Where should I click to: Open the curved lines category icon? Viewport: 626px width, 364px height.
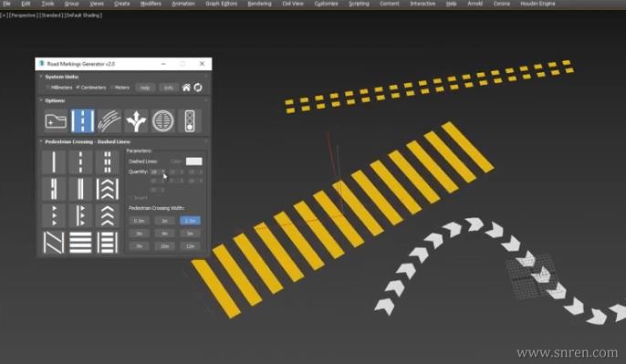(110, 120)
